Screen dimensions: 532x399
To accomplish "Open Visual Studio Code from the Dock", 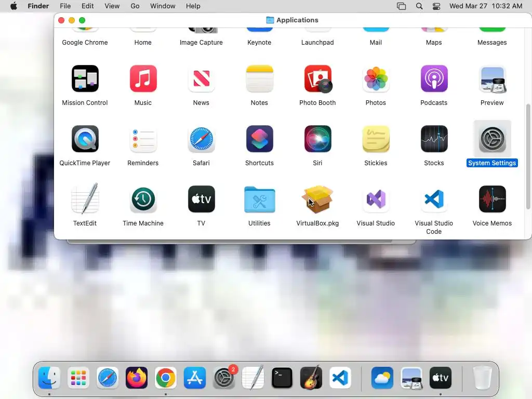I will pyautogui.click(x=340, y=378).
